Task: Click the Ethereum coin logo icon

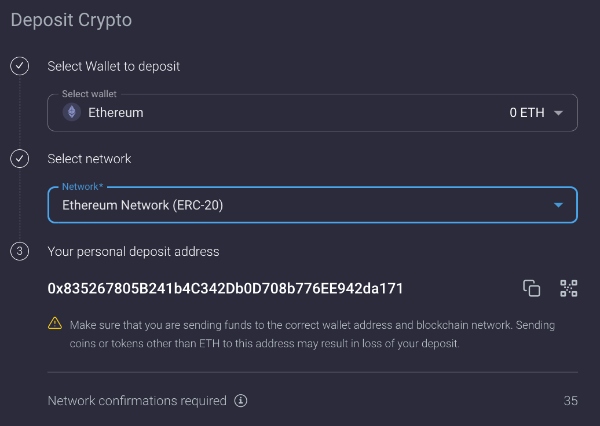Action: [72, 113]
